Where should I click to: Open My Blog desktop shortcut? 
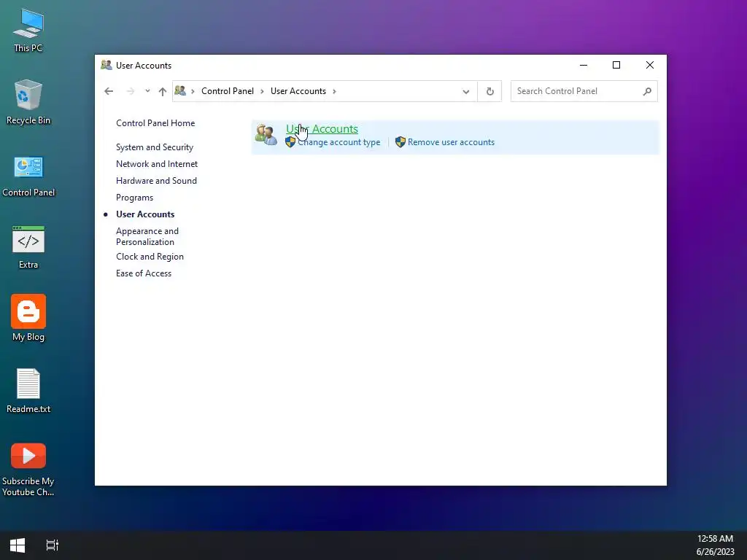point(28,318)
